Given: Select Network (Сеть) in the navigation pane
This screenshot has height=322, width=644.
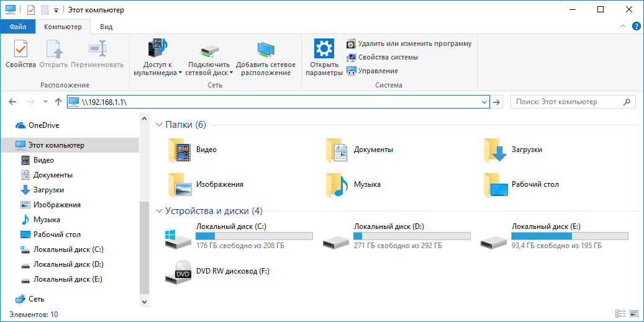Looking at the screenshot, I should pyautogui.click(x=36, y=299).
